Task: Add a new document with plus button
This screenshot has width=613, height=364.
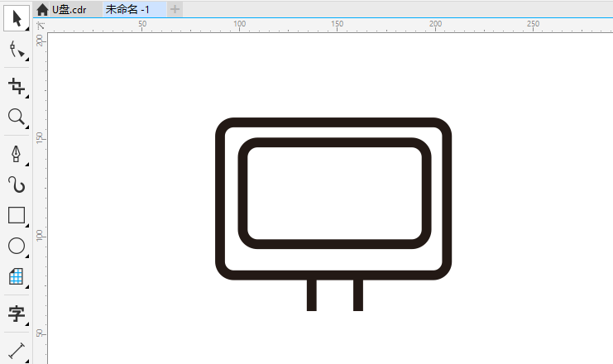Action: [x=175, y=9]
